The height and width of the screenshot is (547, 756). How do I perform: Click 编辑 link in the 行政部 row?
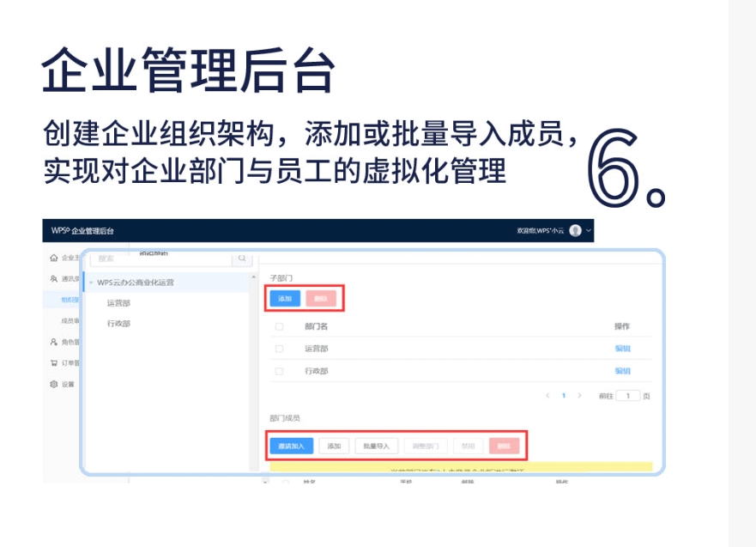coord(622,371)
